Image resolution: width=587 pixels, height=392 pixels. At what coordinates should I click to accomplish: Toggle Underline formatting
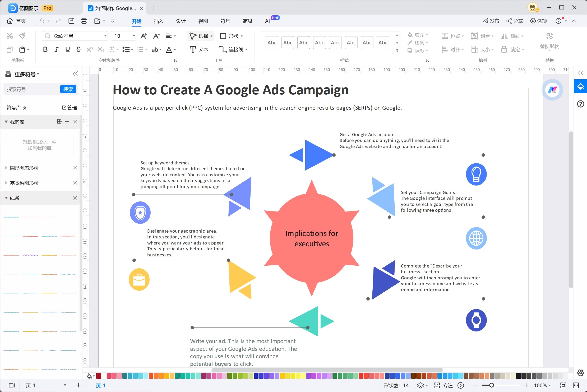pos(67,49)
